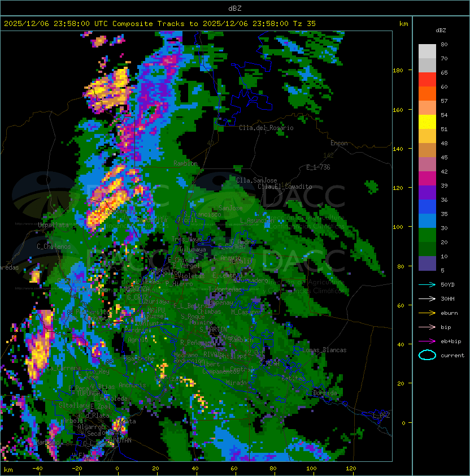The image size is (470, 476).
Task: Click the Uspallata place label
Action: [x=53, y=225]
